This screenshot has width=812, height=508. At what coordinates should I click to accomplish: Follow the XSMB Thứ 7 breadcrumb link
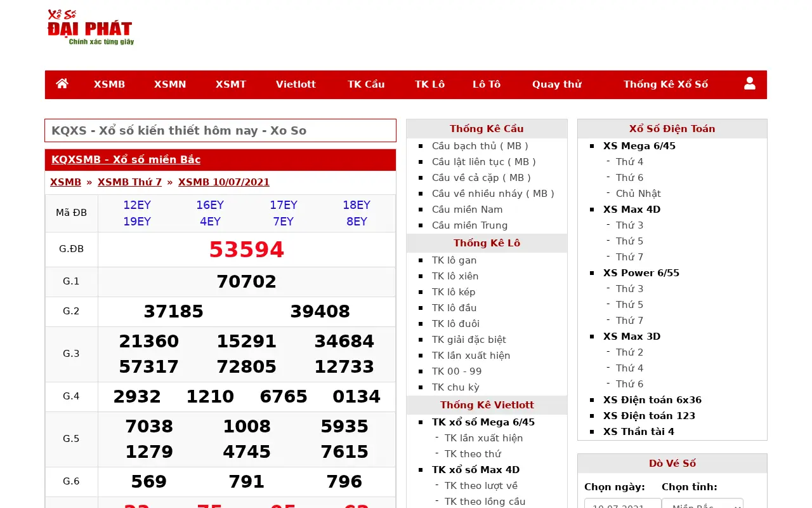(x=129, y=182)
